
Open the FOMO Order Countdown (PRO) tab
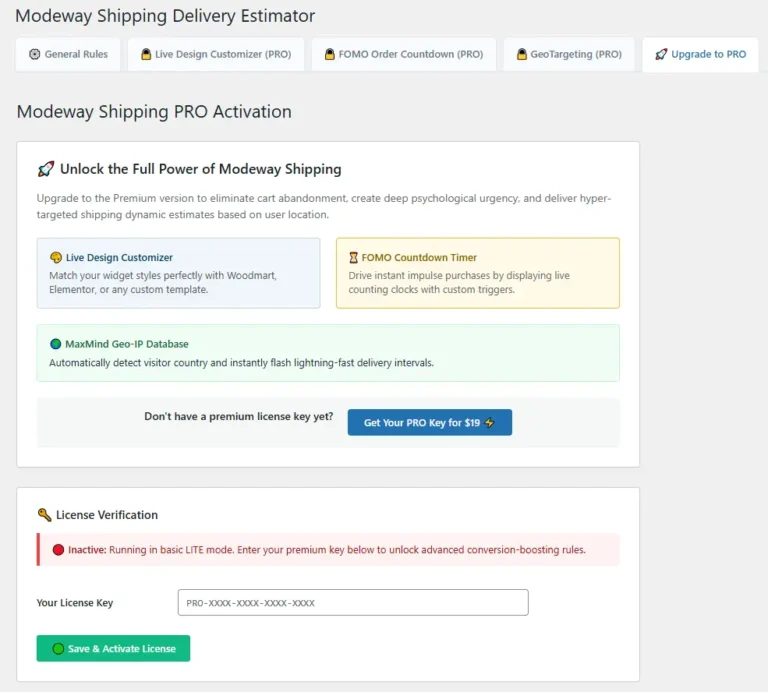click(404, 54)
